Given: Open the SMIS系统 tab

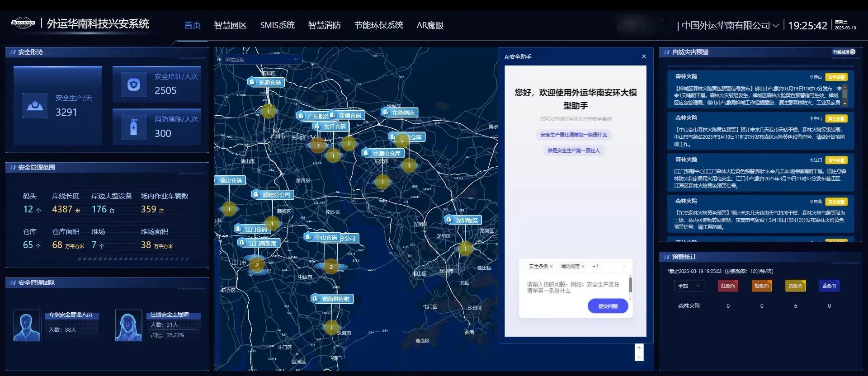Looking at the screenshot, I should 278,25.
